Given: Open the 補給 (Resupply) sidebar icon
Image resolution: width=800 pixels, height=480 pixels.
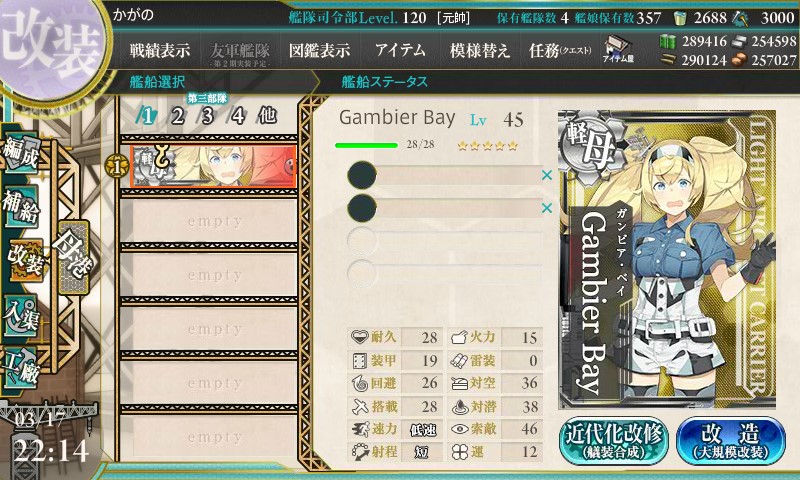Looking at the screenshot, I should point(21,207).
